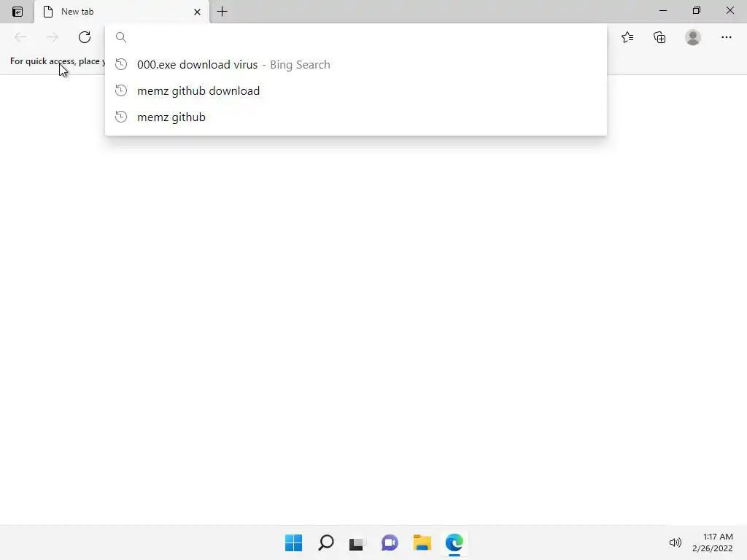Click the history clock icon beside 'memz github download'
Image resolution: width=747 pixels, height=560 pixels.
point(121,90)
